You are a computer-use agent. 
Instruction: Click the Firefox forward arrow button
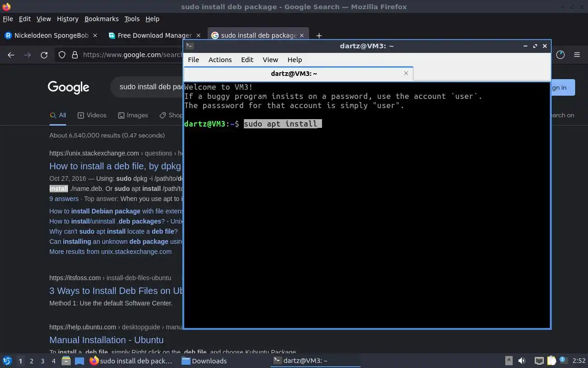point(28,55)
